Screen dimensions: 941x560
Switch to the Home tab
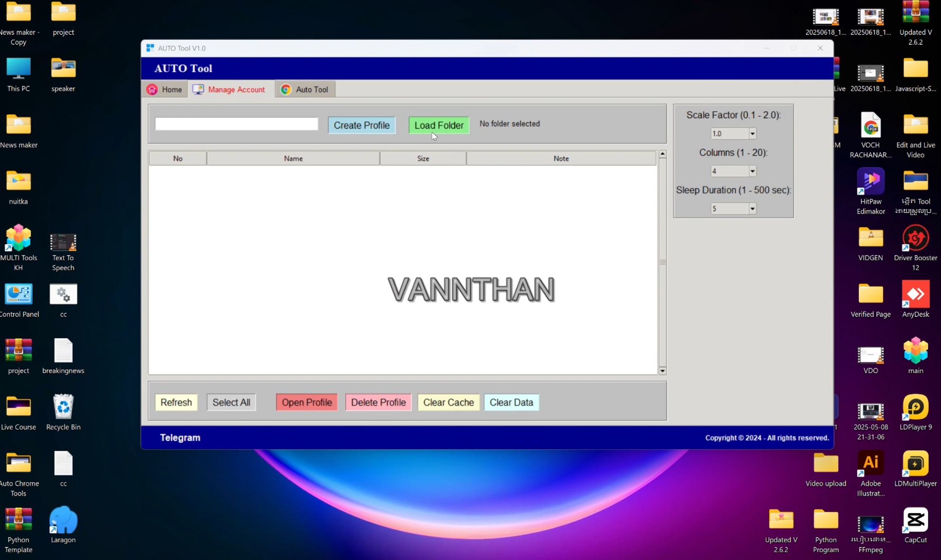click(x=165, y=90)
